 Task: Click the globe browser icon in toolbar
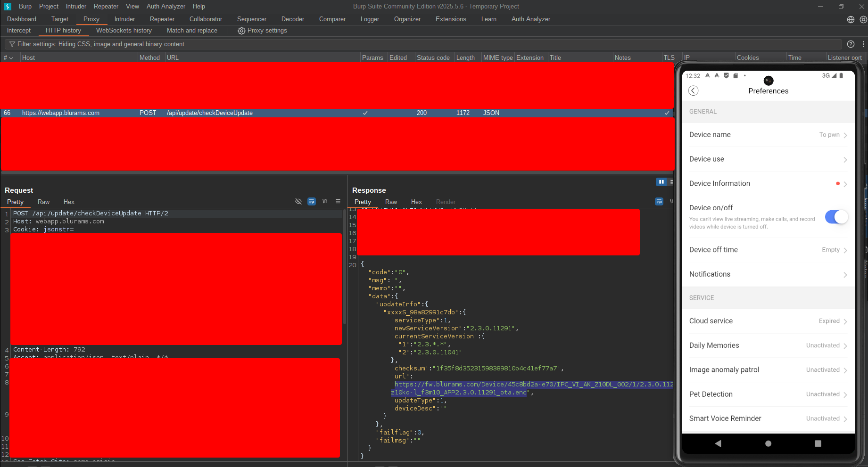pos(851,19)
